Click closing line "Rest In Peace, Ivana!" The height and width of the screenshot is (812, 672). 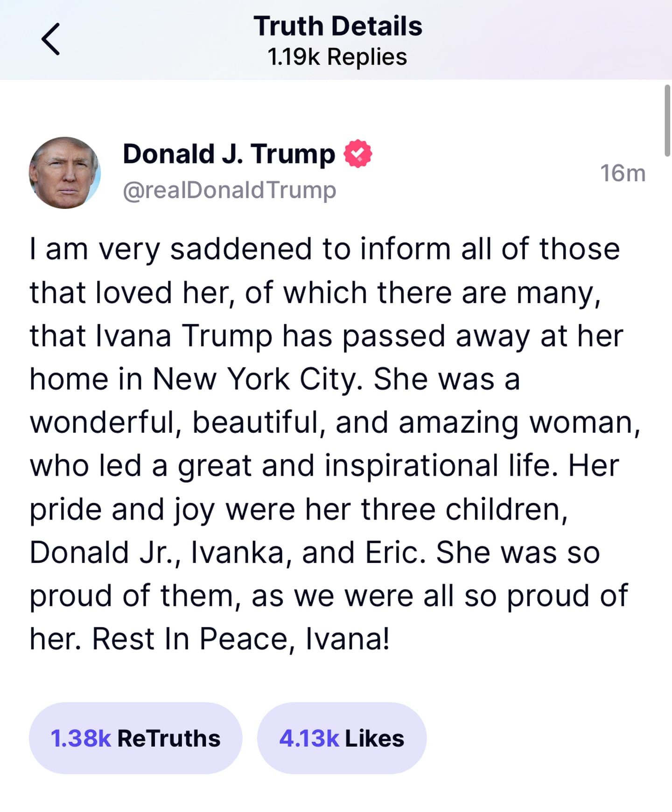tap(241, 639)
